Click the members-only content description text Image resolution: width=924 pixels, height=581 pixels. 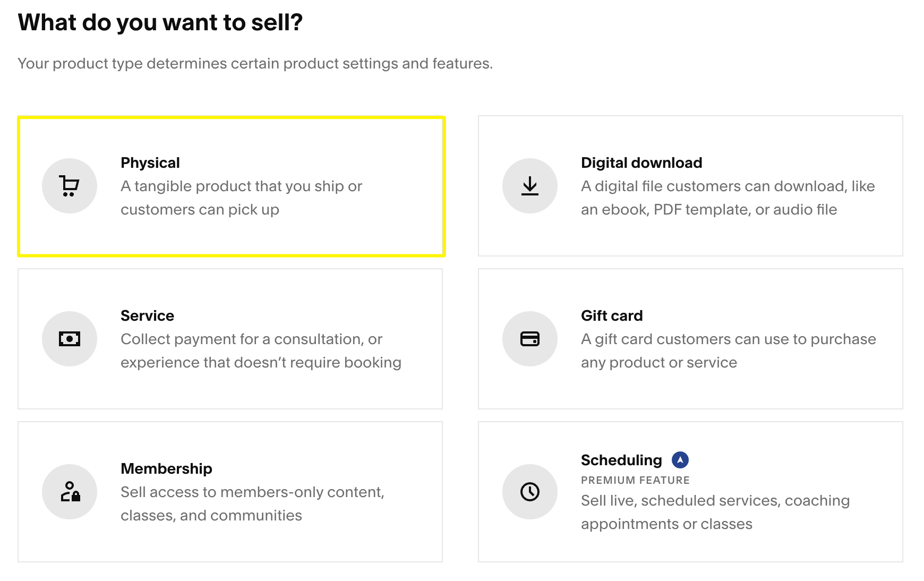click(x=252, y=503)
